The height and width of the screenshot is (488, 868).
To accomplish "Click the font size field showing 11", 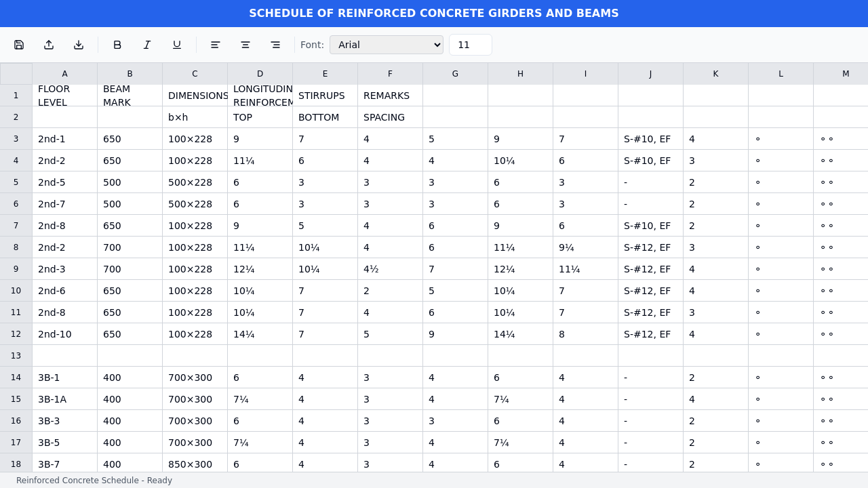I will [470, 45].
